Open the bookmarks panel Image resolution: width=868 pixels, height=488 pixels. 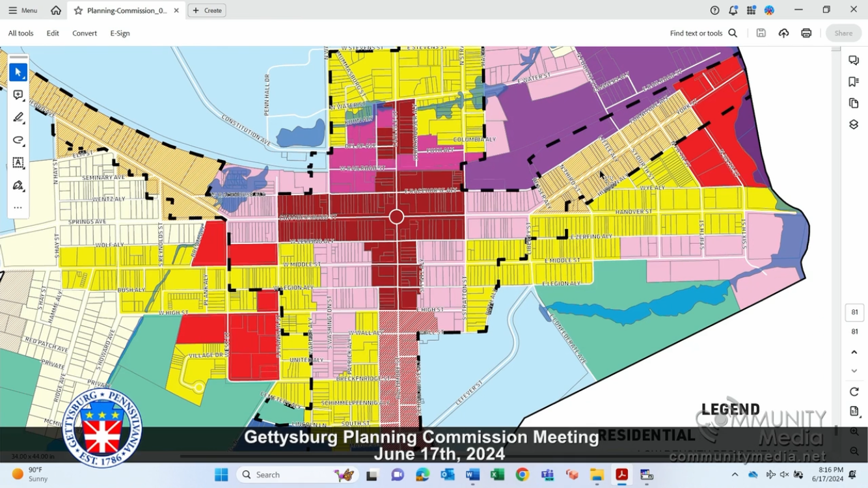(x=854, y=81)
